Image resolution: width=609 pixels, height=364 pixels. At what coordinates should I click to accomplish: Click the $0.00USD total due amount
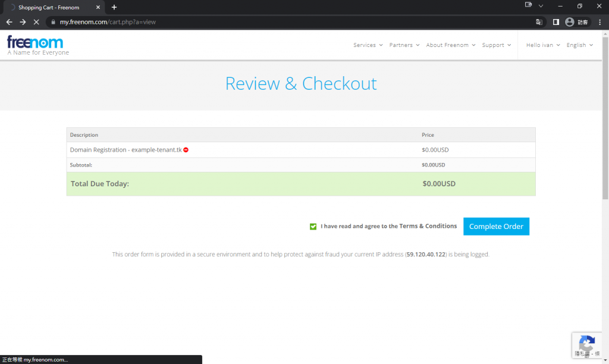[439, 184]
